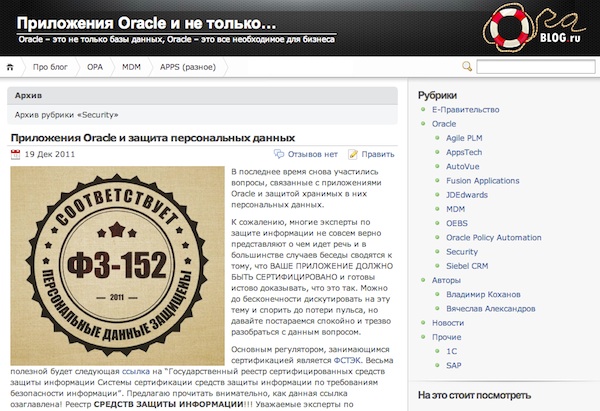The width and height of the screenshot is (600, 411).
Task: Open the Отзывов нет comments link
Action: [x=313, y=154]
